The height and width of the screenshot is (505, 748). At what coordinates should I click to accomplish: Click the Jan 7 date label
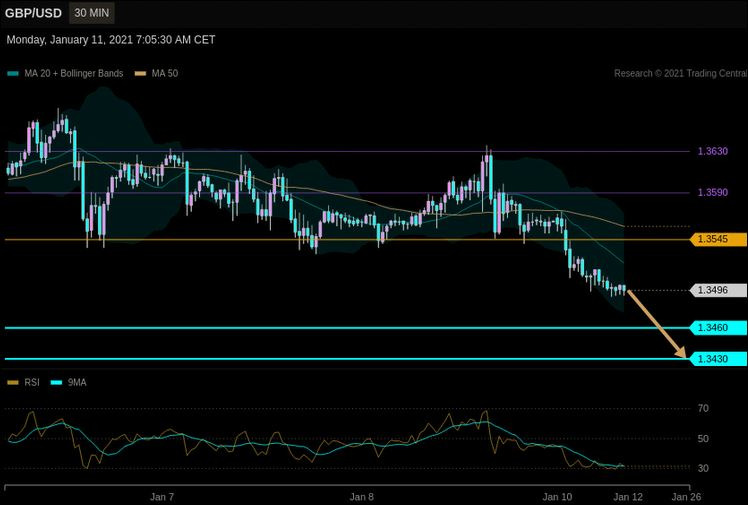[x=162, y=497]
